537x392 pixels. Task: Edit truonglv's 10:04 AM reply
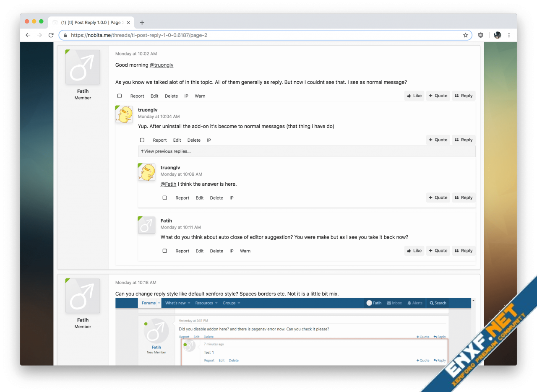coord(177,140)
